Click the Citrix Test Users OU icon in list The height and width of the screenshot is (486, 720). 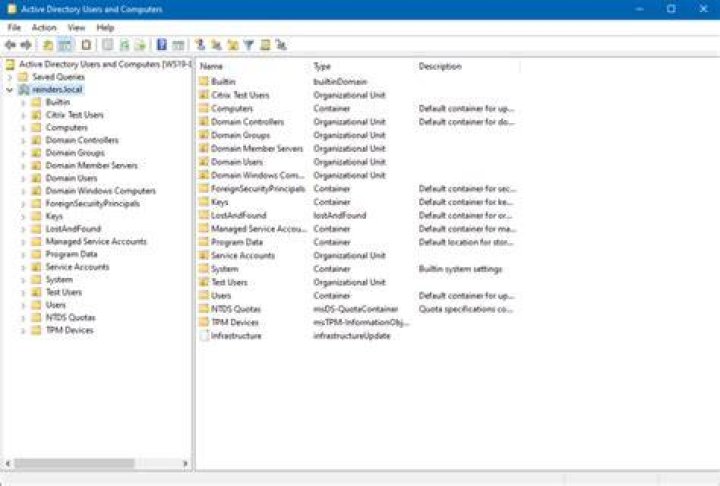pyautogui.click(x=204, y=95)
